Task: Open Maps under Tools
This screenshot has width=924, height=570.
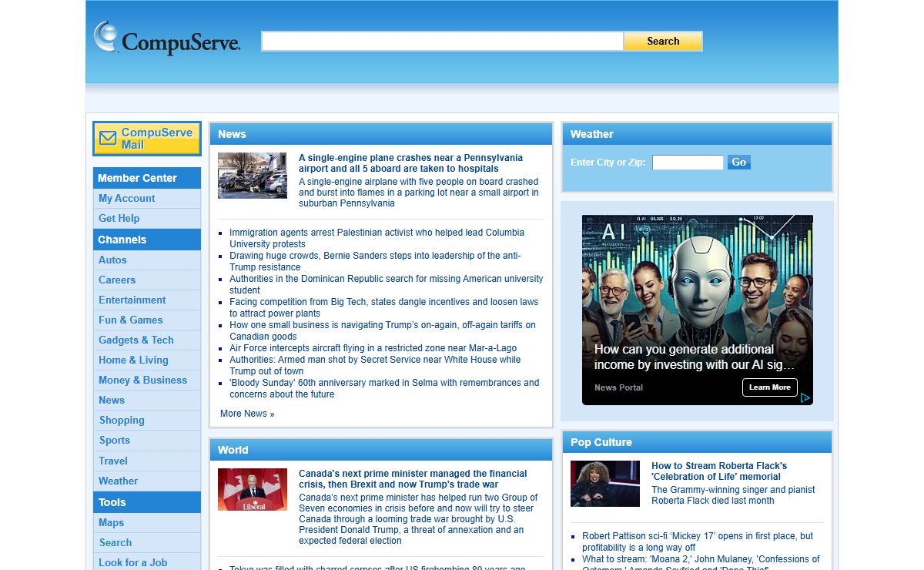Action: (x=111, y=522)
